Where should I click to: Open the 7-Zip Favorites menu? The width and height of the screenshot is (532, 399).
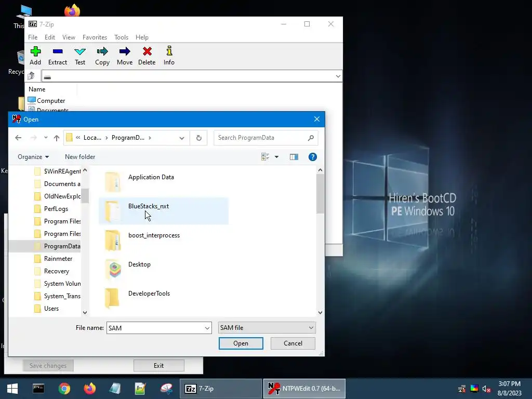pyautogui.click(x=95, y=37)
